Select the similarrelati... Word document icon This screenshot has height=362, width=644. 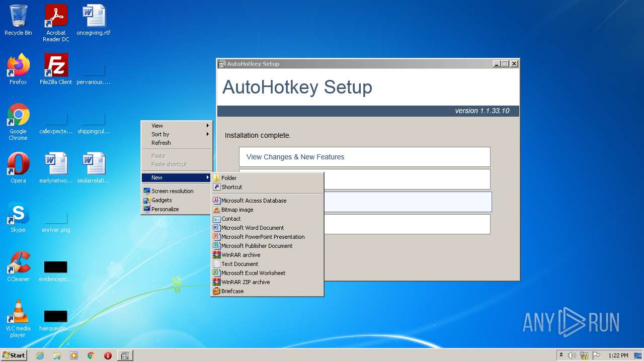pyautogui.click(x=94, y=168)
